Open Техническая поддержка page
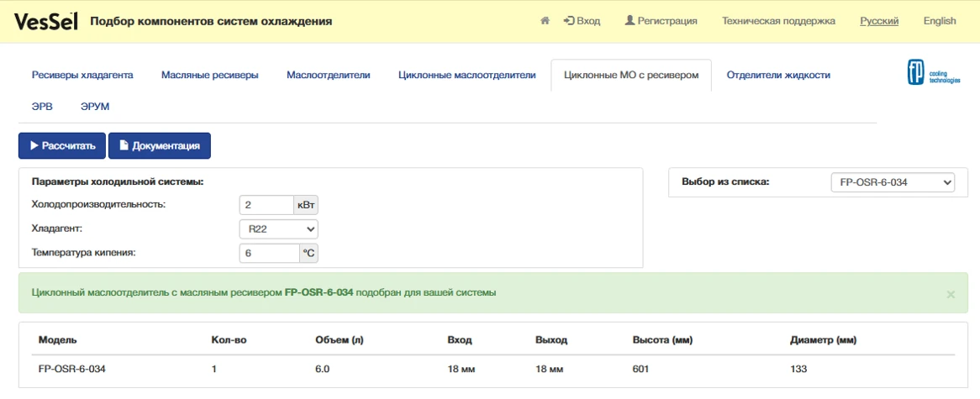 (x=779, y=21)
